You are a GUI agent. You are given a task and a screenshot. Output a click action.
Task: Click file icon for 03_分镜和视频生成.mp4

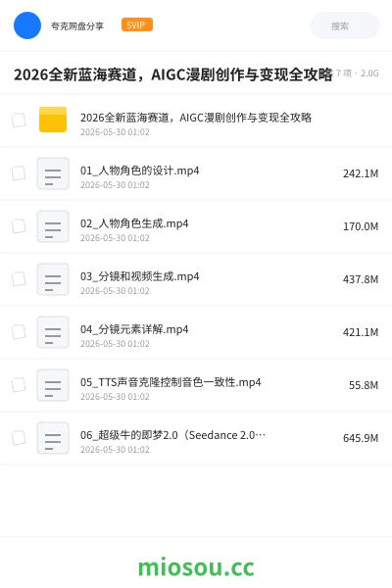[x=53, y=279]
